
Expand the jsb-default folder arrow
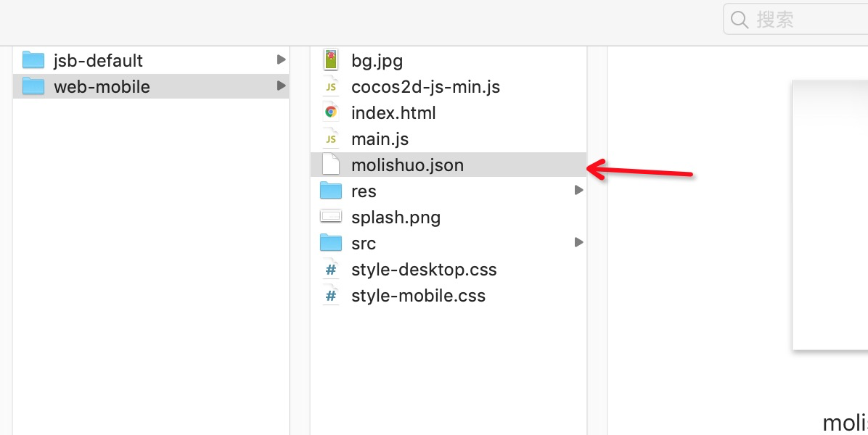point(281,59)
